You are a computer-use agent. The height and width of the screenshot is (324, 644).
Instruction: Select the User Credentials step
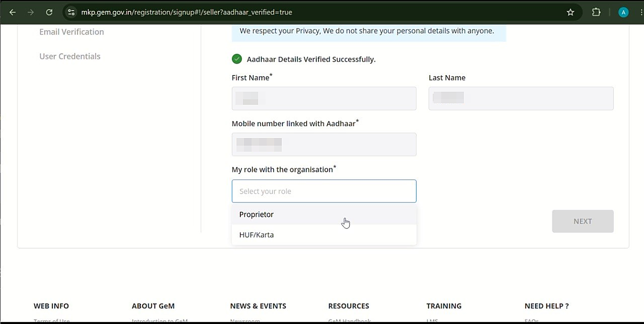click(70, 56)
